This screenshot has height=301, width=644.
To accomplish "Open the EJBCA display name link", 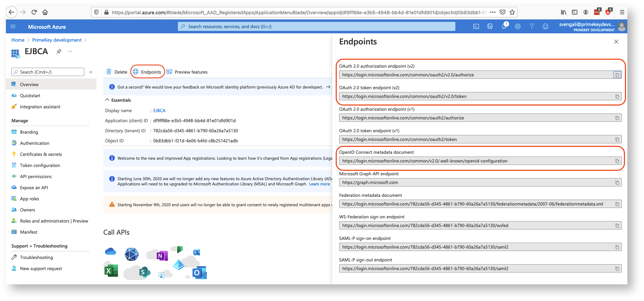I will 159,110.
